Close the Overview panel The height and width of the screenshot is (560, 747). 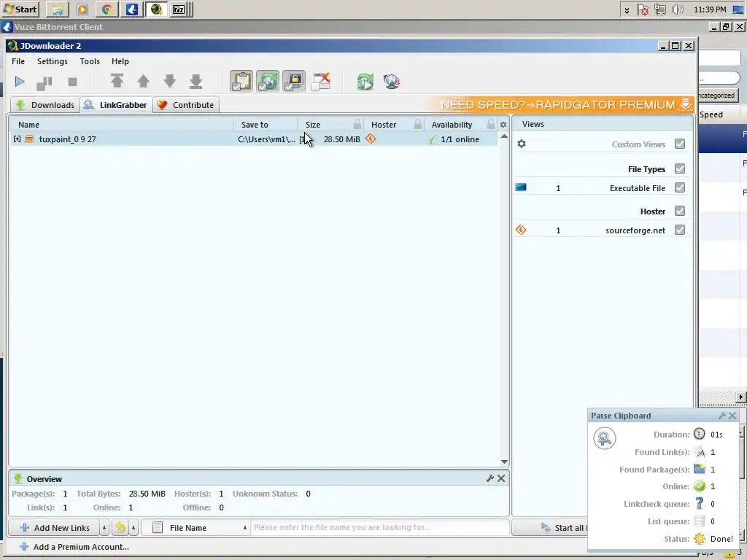pos(501,478)
